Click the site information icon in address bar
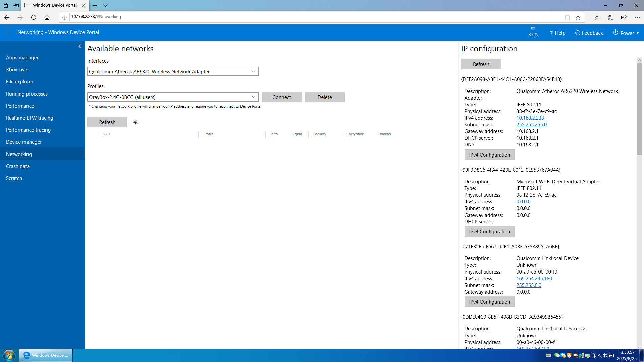This screenshot has width=644, height=362. coord(64,17)
